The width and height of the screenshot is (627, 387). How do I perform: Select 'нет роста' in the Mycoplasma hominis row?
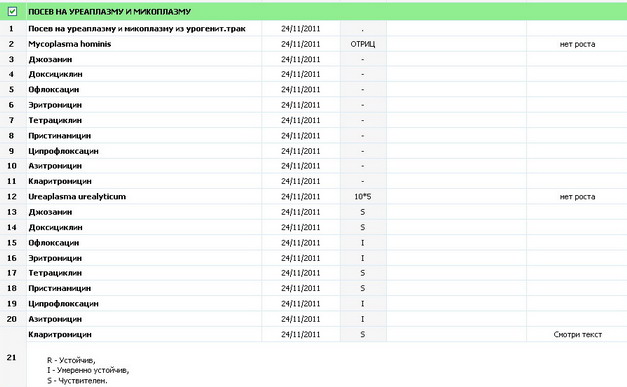click(x=577, y=44)
